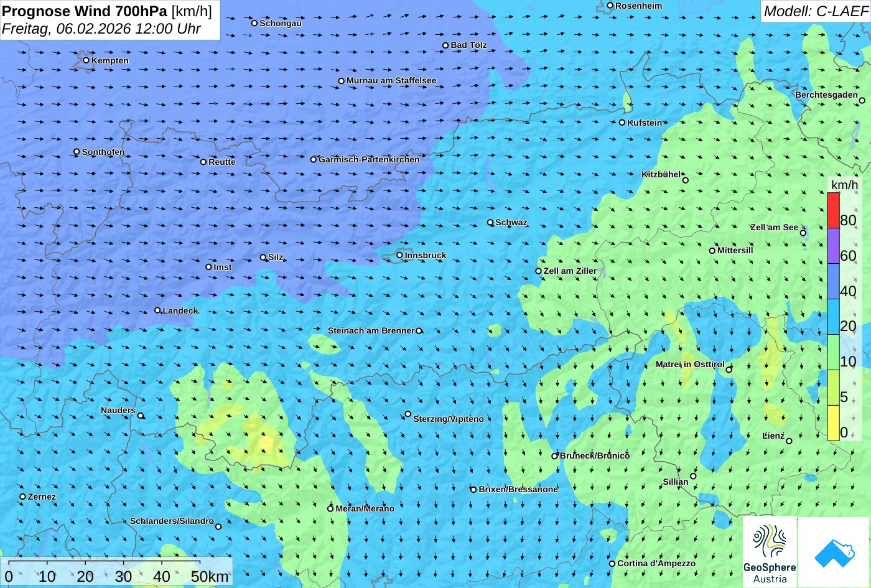This screenshot has width=871, height=588.
Task: Click the Schongau location dot
Action: (x=254, y=23)
